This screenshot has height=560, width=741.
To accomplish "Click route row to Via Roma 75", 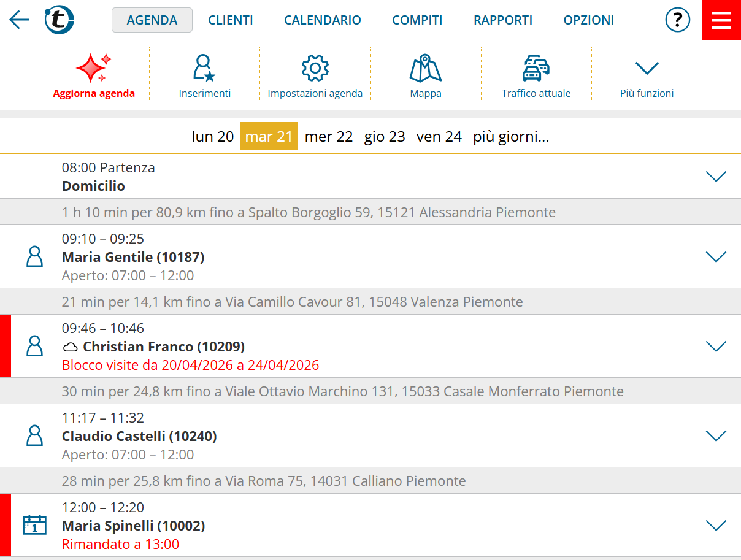I will click(370, 481).
